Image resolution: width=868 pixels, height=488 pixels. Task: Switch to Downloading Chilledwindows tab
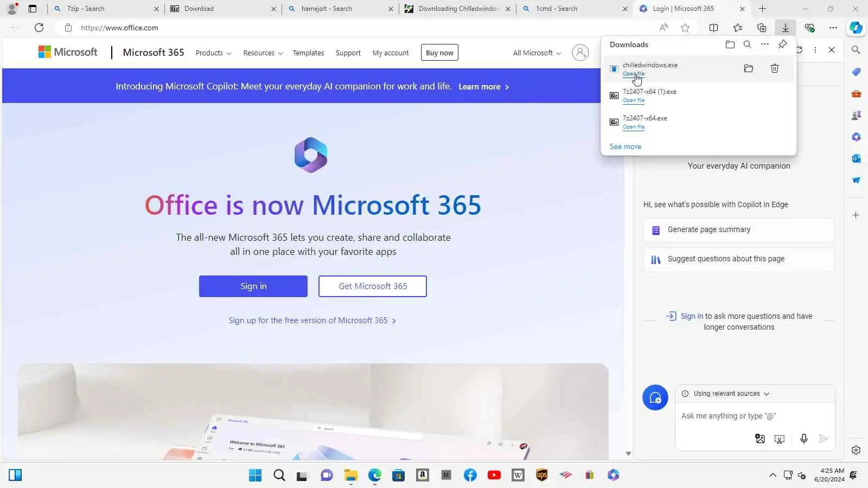point(458,9)
